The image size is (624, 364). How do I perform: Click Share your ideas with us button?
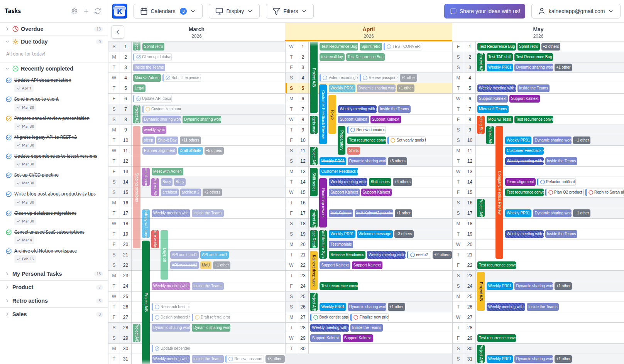point(485,11)
